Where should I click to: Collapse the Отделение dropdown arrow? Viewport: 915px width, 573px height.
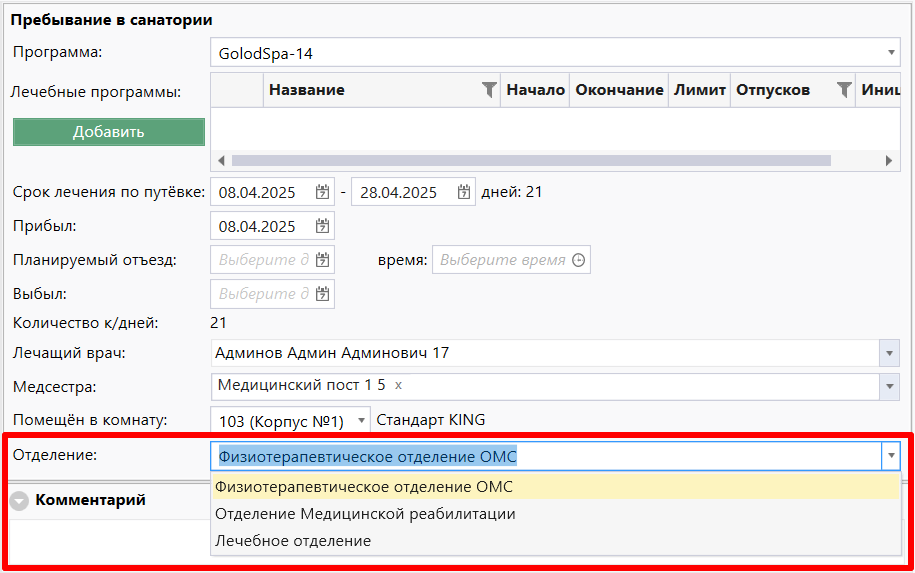889,457
